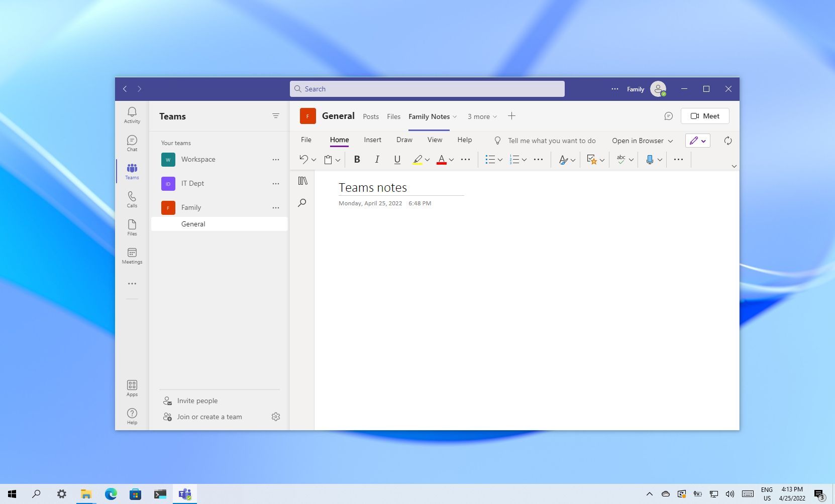Toggle underline formatting
Image resolution: width=835 pixels, height=504 pixels.
pos(397,159)
